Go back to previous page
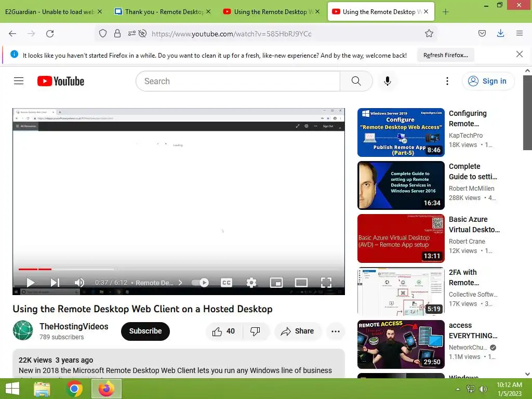Screen dimensions: 532x399 [x=12, y=34]
